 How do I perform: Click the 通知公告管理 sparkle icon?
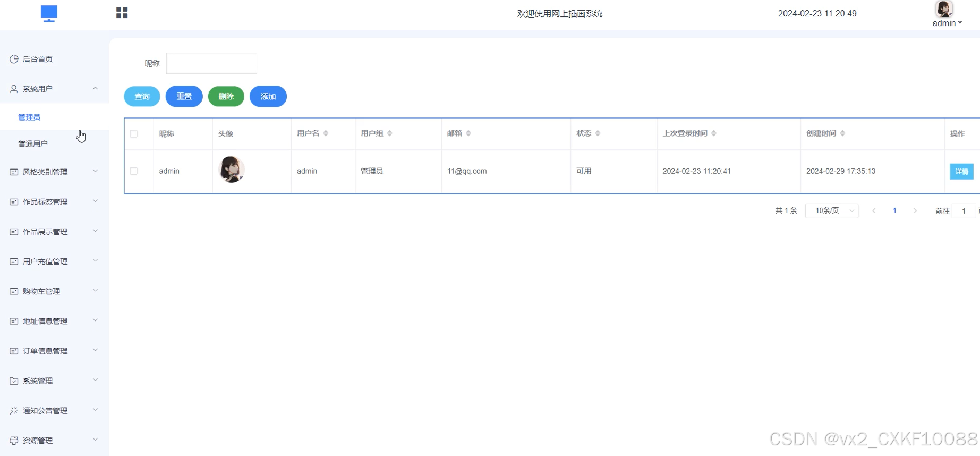14,411
